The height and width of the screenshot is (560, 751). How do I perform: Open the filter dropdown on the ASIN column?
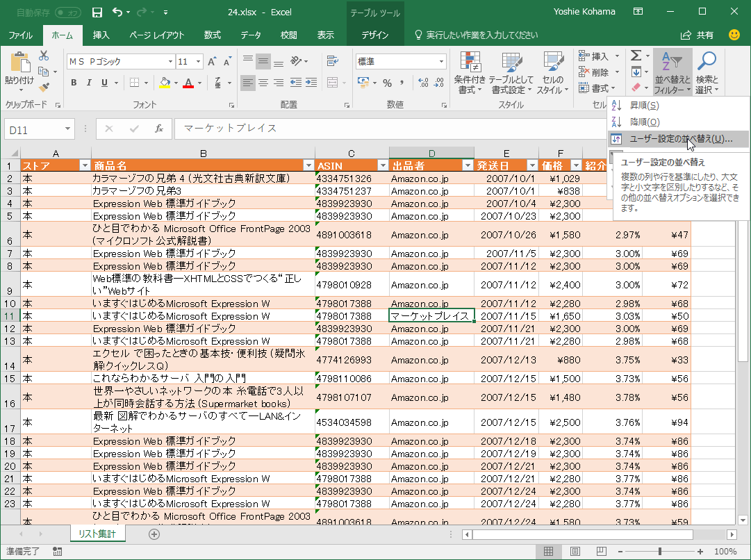[383, 166]
